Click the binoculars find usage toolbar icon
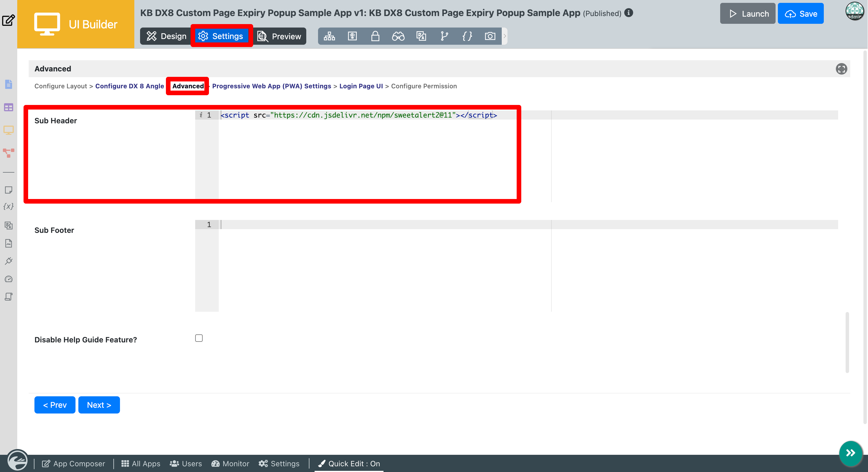The image size is (868, 472). point(398,36)
